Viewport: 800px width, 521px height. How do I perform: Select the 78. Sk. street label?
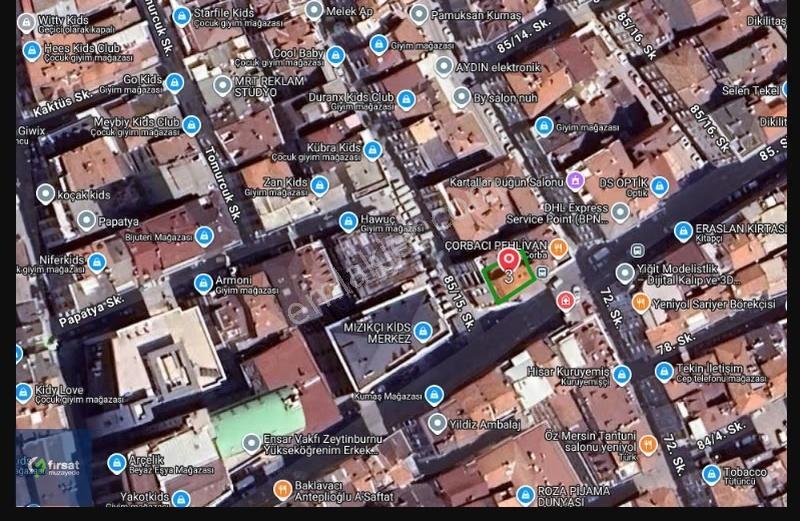click(676, 343)
